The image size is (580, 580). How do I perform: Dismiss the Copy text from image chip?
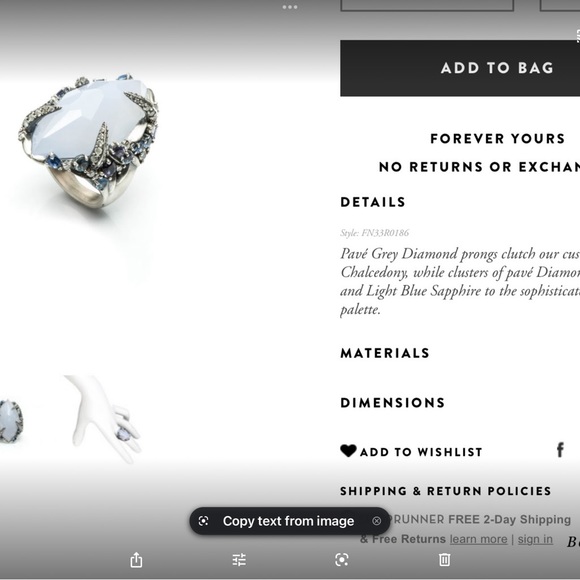[377, 521]
